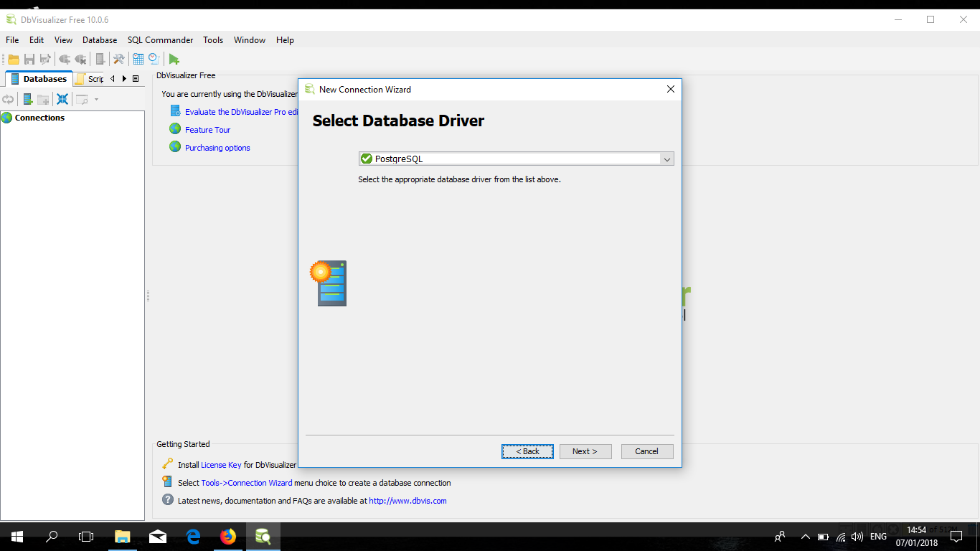Click the taskbar clock showing 14:54
The height and width of the screenshot is (551, 980).
(917, 537)
